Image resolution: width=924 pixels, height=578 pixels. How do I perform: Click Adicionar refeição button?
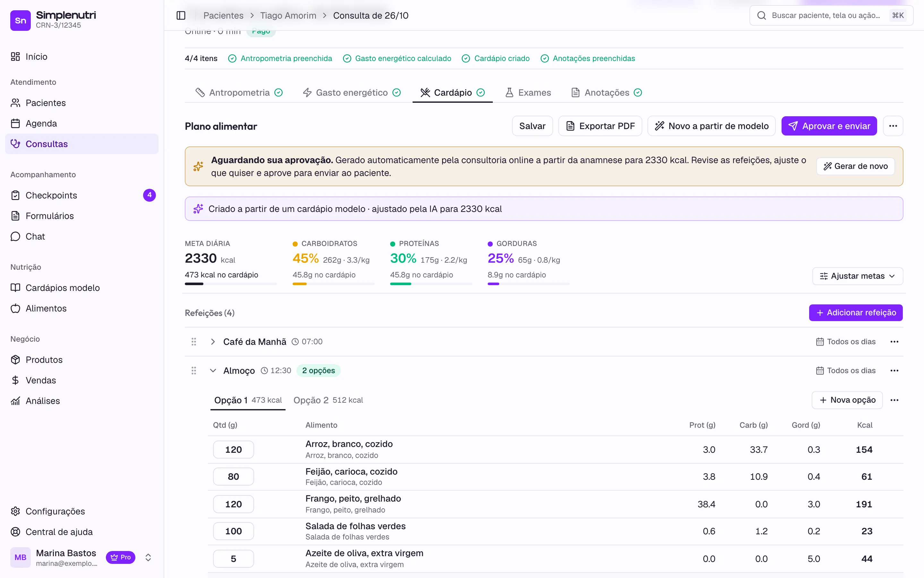click(856, 313)
